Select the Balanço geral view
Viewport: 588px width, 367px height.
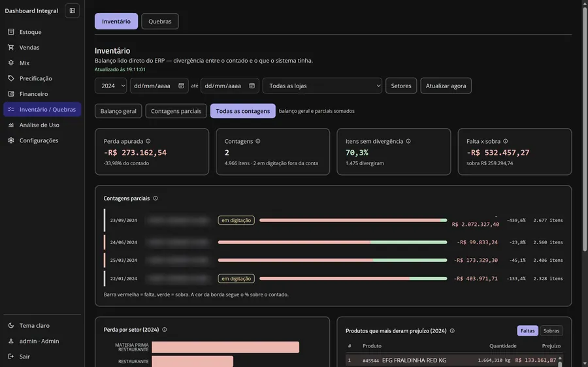118,111
